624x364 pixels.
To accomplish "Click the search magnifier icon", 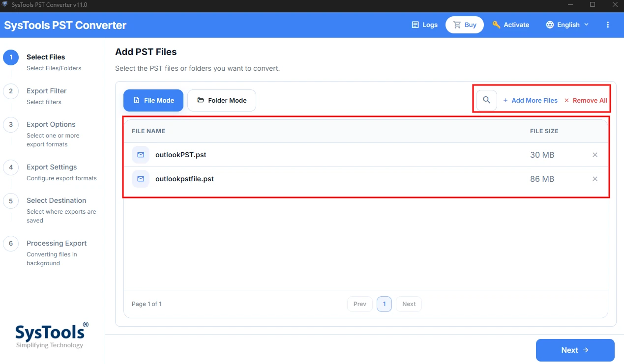I will coord(486,100).
